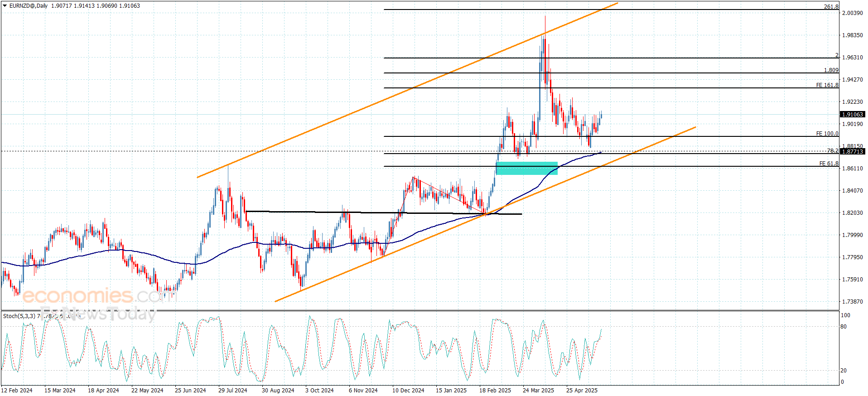868x396 pixels.
Task: Click the FE 161.8 expansion label
Action: (x=827, y=85)
